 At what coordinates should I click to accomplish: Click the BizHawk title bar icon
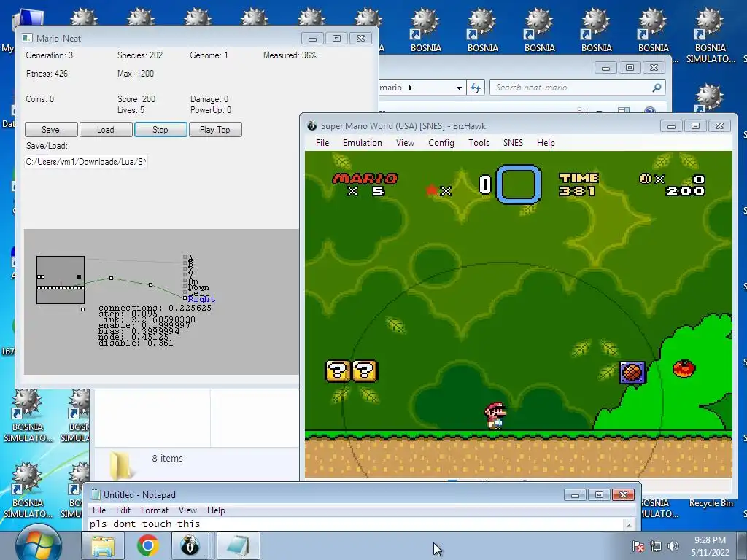click(x=311, y=125)
